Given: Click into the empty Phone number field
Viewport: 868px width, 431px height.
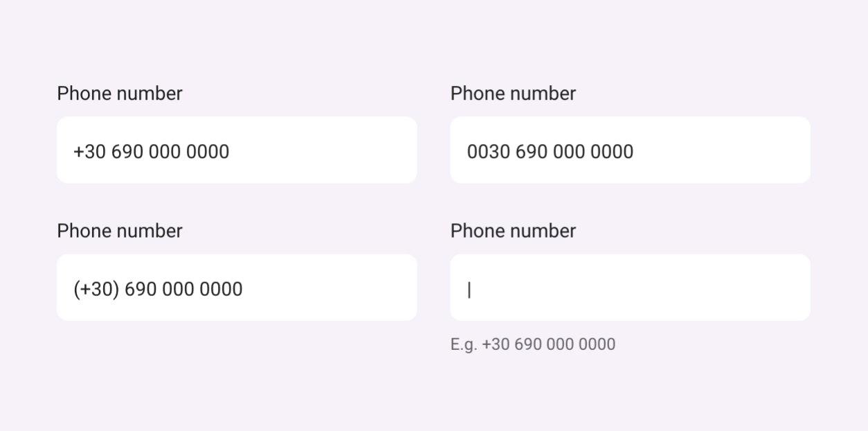Looking at the screenshot, I should tap(630, 288).
